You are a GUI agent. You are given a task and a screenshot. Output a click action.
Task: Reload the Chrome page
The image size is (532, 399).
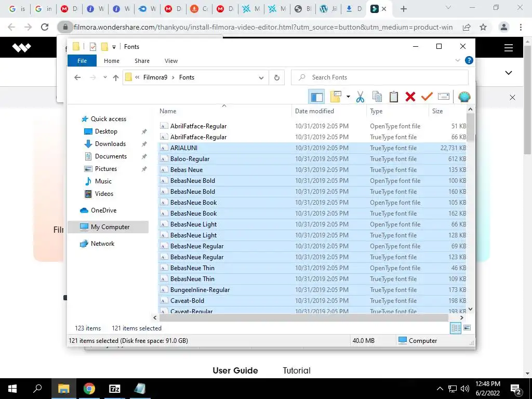pos(45,27)
